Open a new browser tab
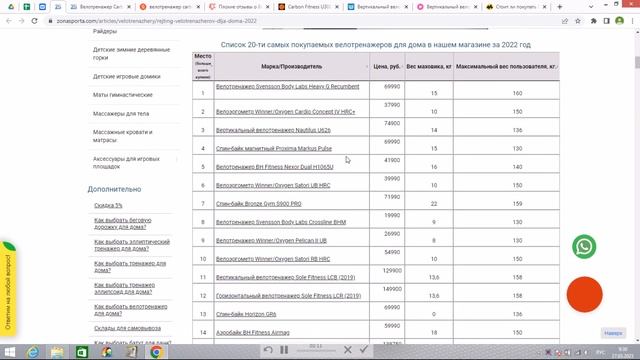The width and height of the screenshot is (640, 360). (560, 7)
